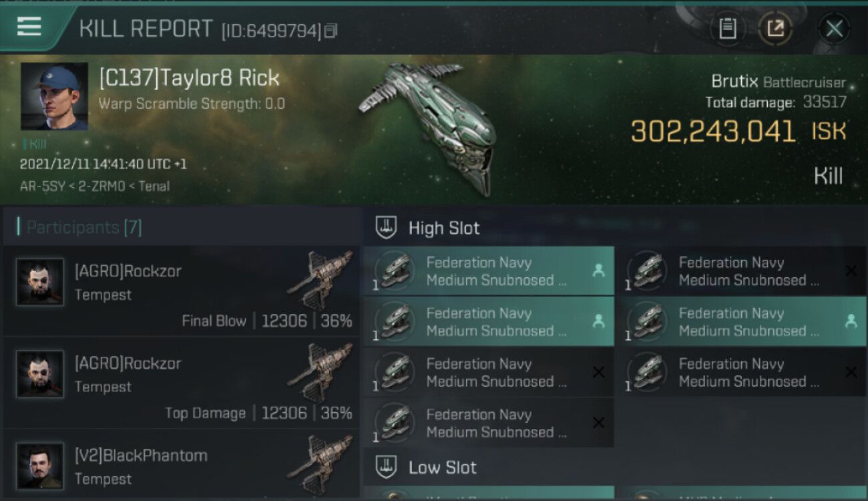
Task: Share the kill report via export icon
Action: 775,29
